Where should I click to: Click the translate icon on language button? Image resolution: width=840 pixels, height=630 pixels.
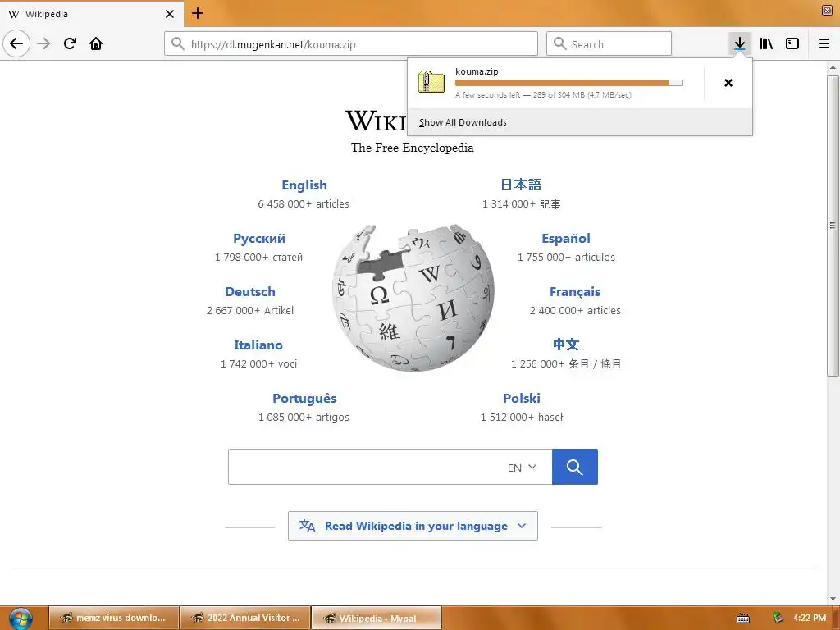tap(307, 526)
